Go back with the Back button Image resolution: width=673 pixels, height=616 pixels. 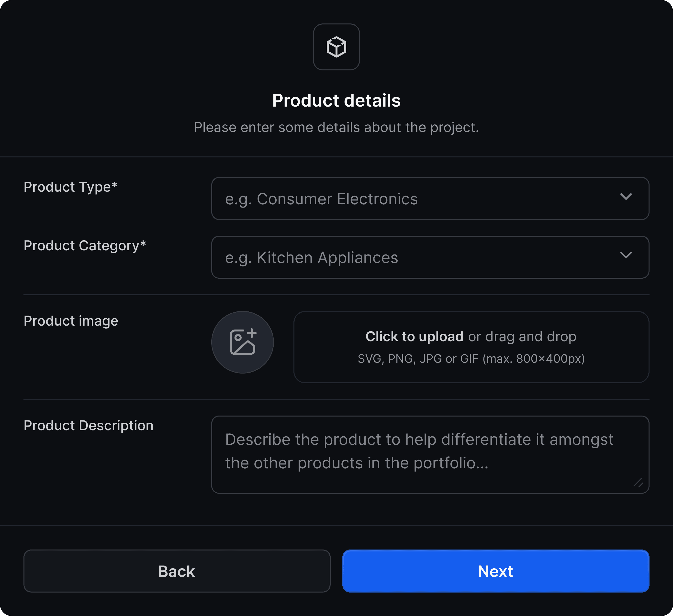point(177,571)
